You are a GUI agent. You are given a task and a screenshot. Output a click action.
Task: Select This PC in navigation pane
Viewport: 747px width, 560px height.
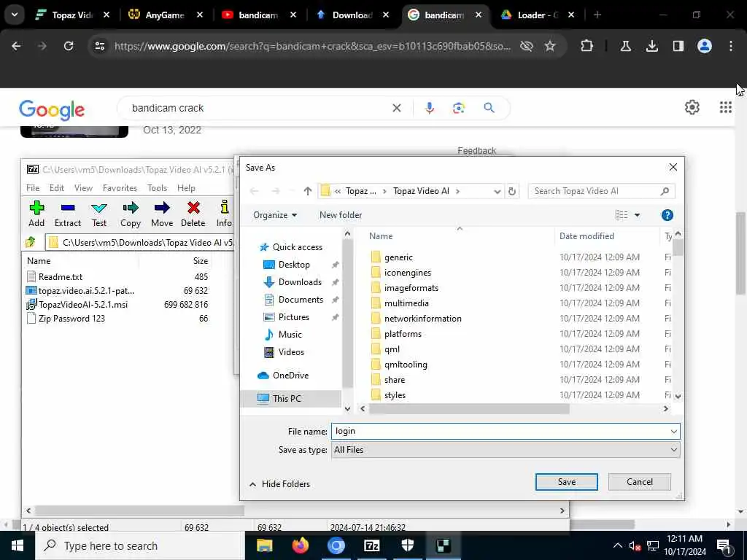[x=287, y=399]
